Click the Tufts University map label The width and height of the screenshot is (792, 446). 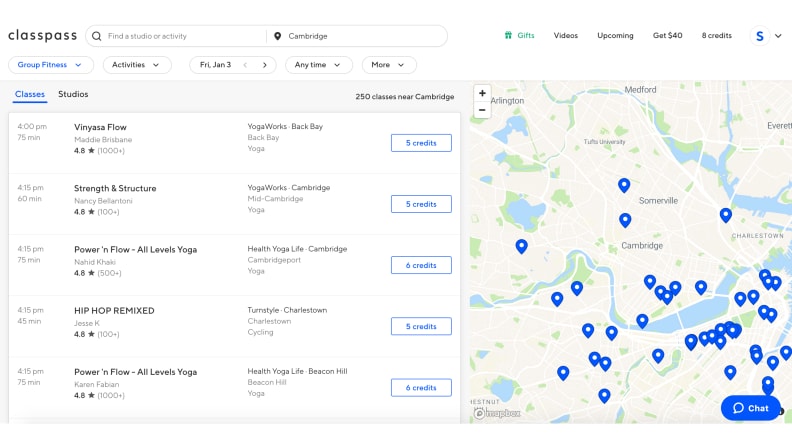[604, 142]
